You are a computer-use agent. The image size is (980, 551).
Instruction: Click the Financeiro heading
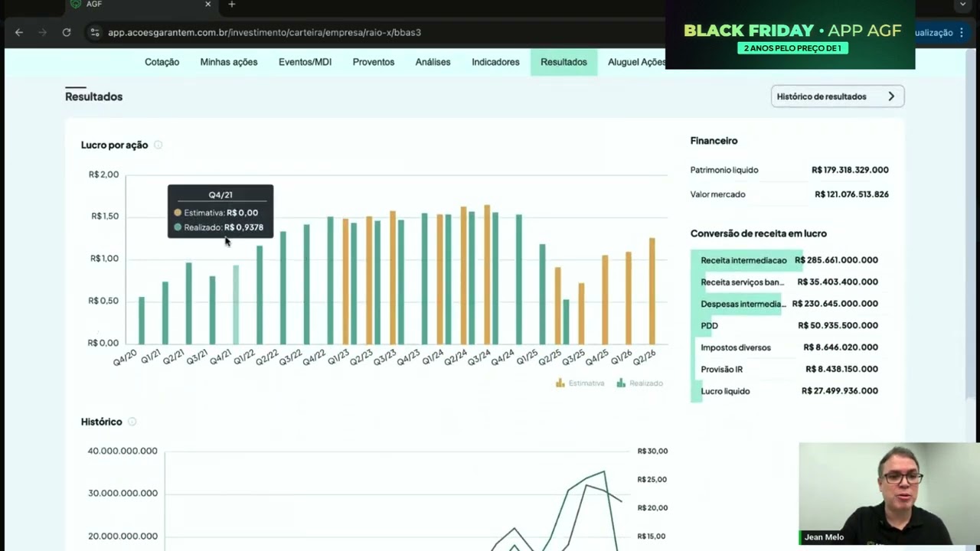pyautogui.click(x=714, y=141)
